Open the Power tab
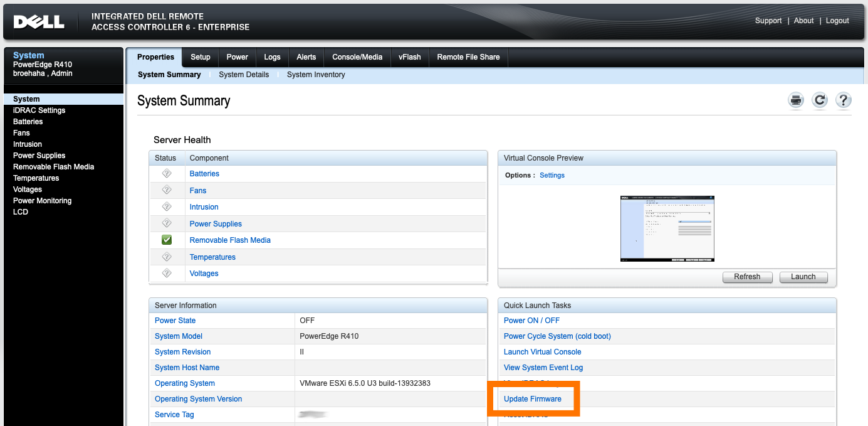The width and height of the screenshot is (868, 426). point(238,57)
